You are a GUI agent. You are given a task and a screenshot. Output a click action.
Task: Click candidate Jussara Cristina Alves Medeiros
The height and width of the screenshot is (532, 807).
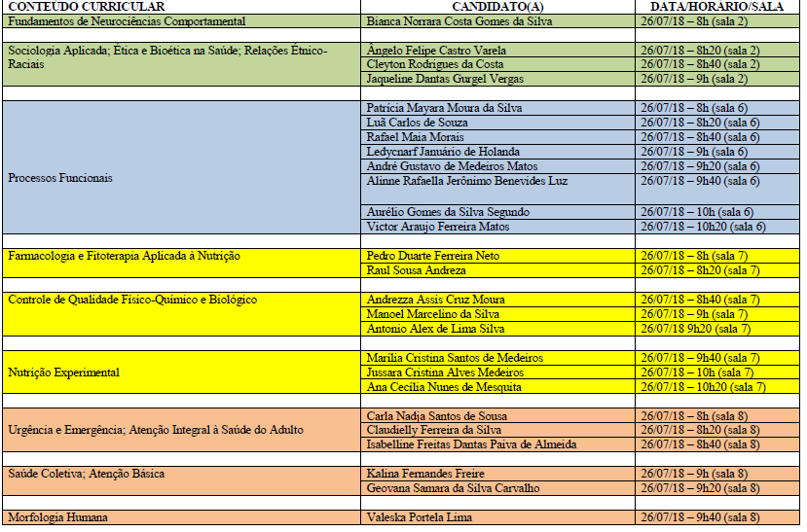click(x=497, y=372)
